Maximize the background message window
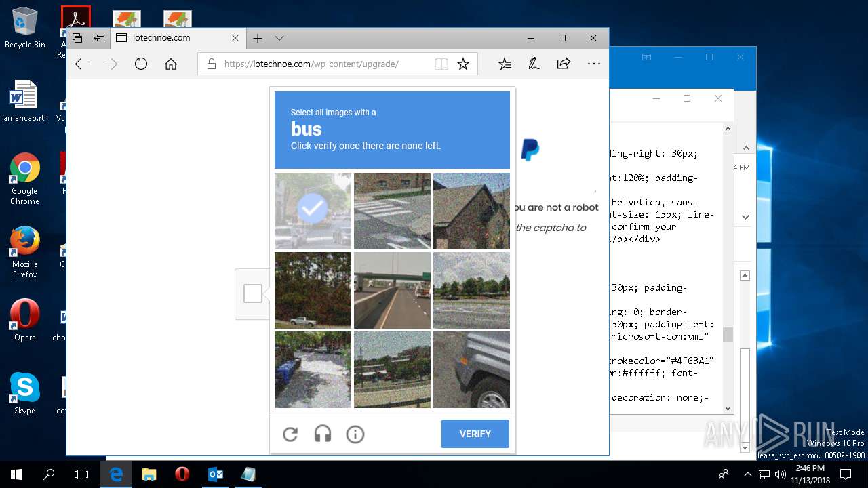This screenshot has width=868, height=488. [x=709, y=58]
